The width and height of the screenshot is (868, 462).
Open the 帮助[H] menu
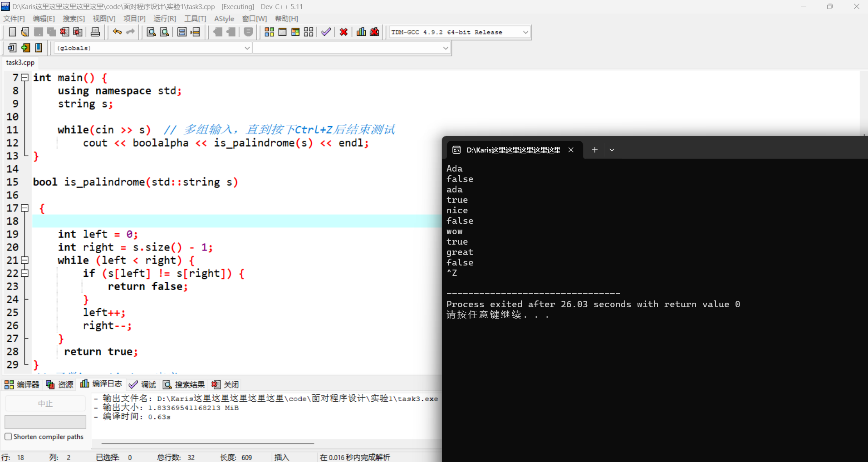[286, 19]
